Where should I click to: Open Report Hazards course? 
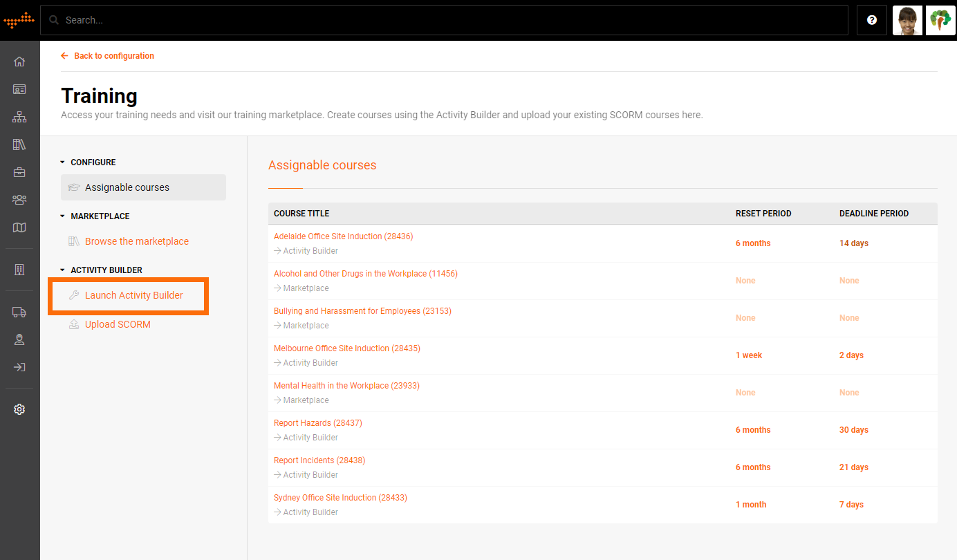(x=318, y=423)
